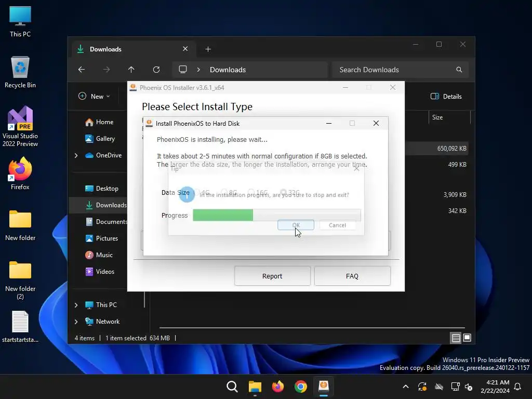532x399 pixels.
Task: Open the FAQ button in Phoenix installer
Action: tap(352, 276)
